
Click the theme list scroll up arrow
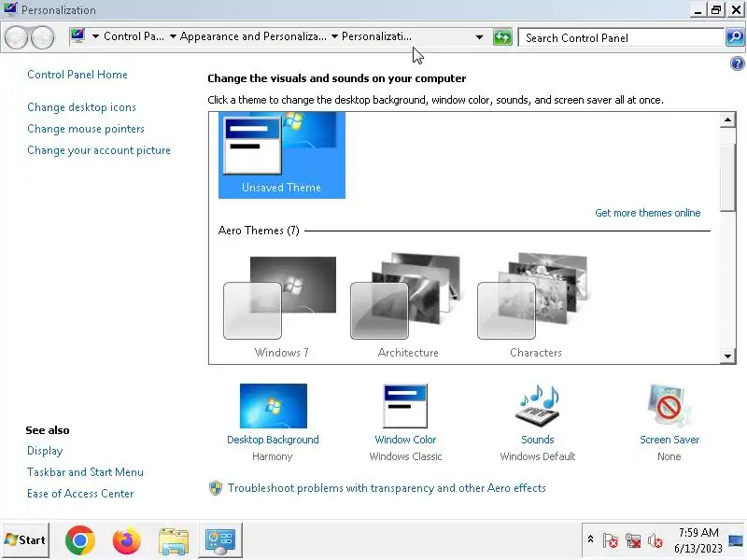click(x=727, y=120)
